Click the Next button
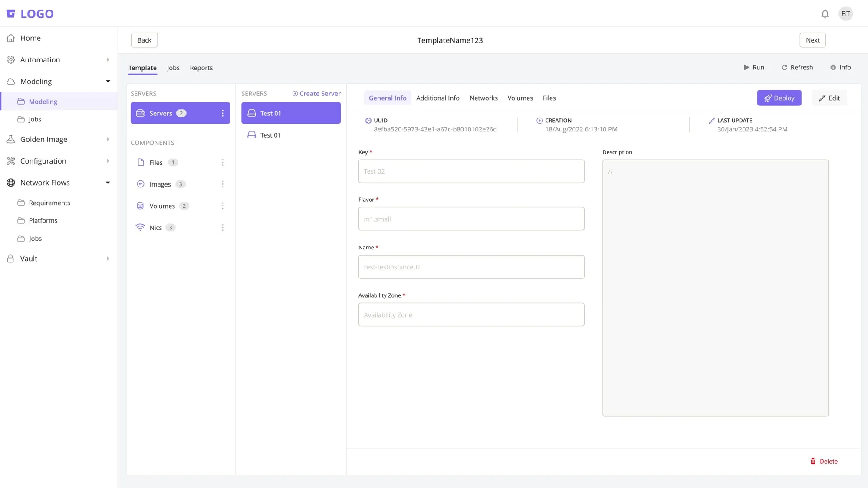 tap(812, 40)
